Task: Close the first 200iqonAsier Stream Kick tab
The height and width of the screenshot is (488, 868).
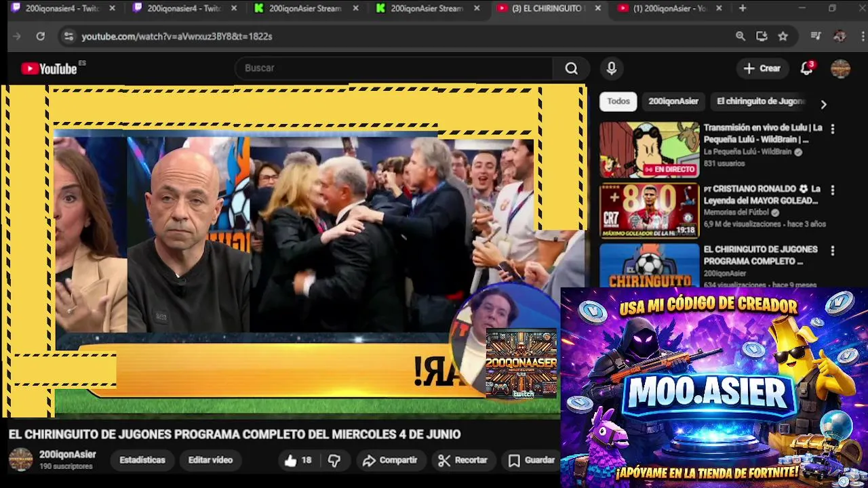Action: (355, 8)
